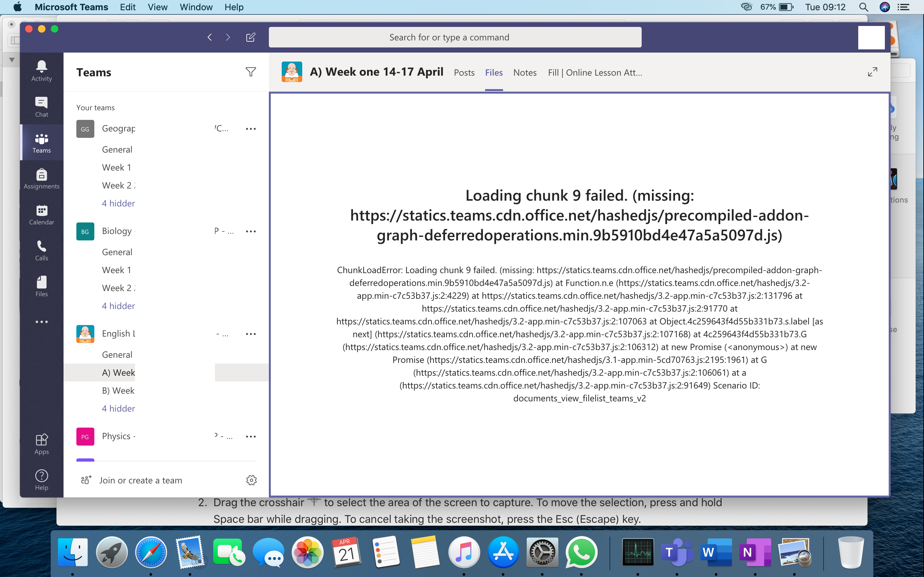Viewport: 924px width, 577px height.
Task: Open more options for Biology team
Action: coord(251,231)
